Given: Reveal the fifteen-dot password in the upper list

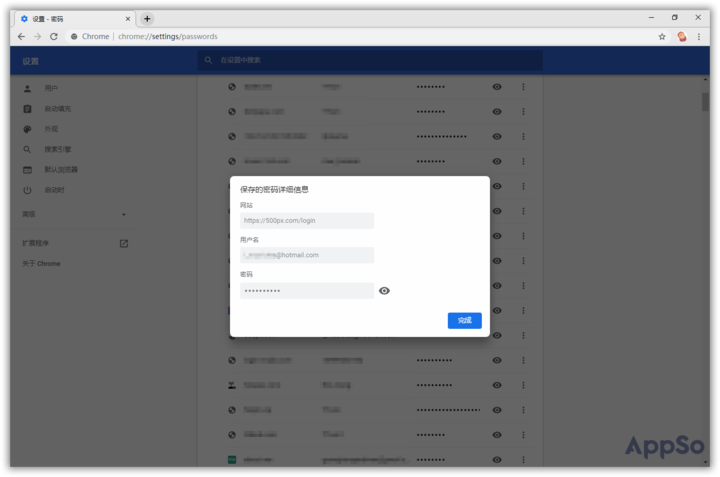Looking at the screenshot, I should pyautogui.click(x=497, y=136).
